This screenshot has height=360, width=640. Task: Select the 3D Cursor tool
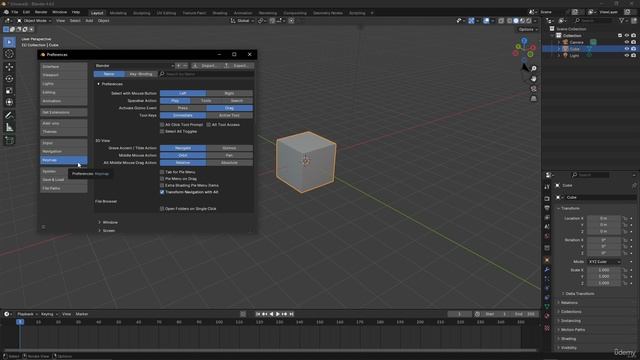(9, 54)
